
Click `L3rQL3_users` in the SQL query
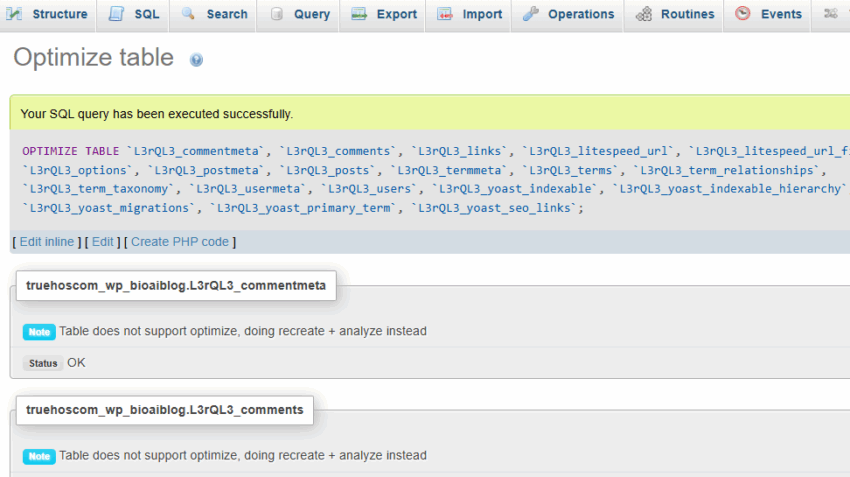369,189
